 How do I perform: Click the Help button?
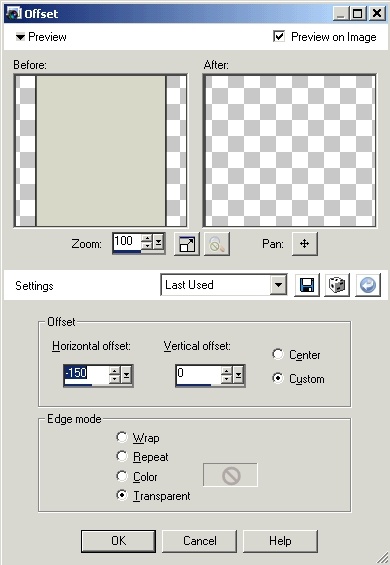(280, 541)
